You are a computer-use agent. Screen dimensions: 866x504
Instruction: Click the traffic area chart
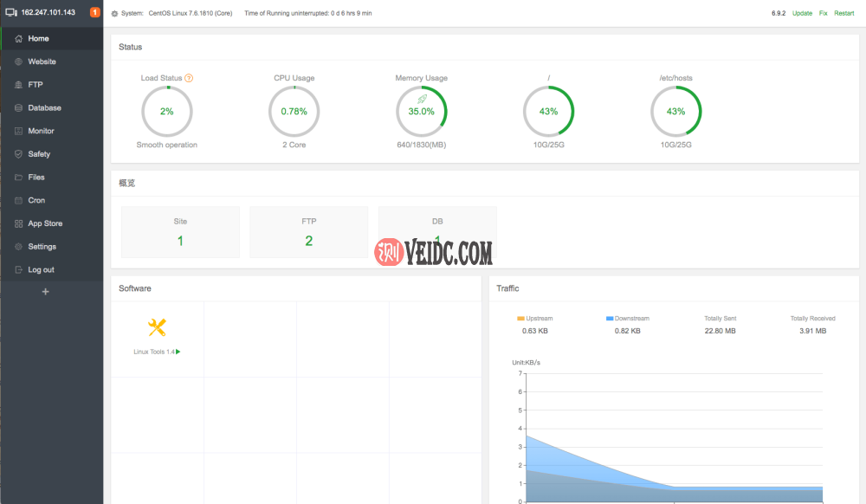pos(674,437)
